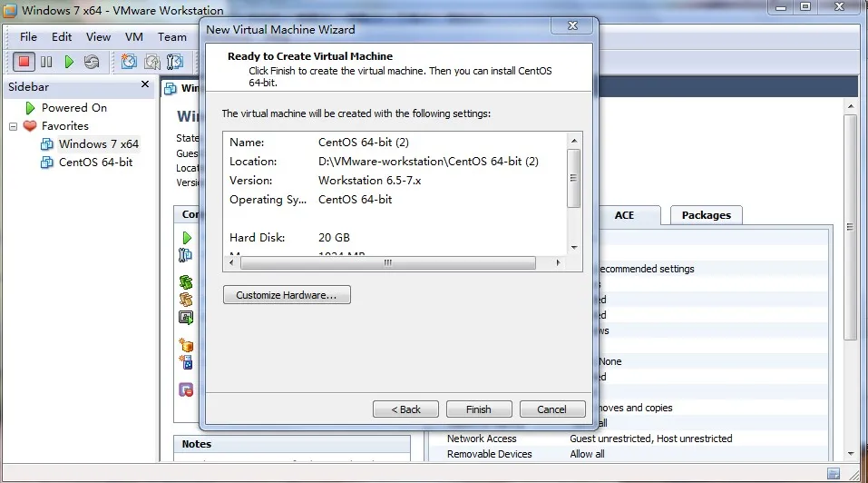Click the edit settings wrench command icon
The image size is (868, 483).
(185, 255)
